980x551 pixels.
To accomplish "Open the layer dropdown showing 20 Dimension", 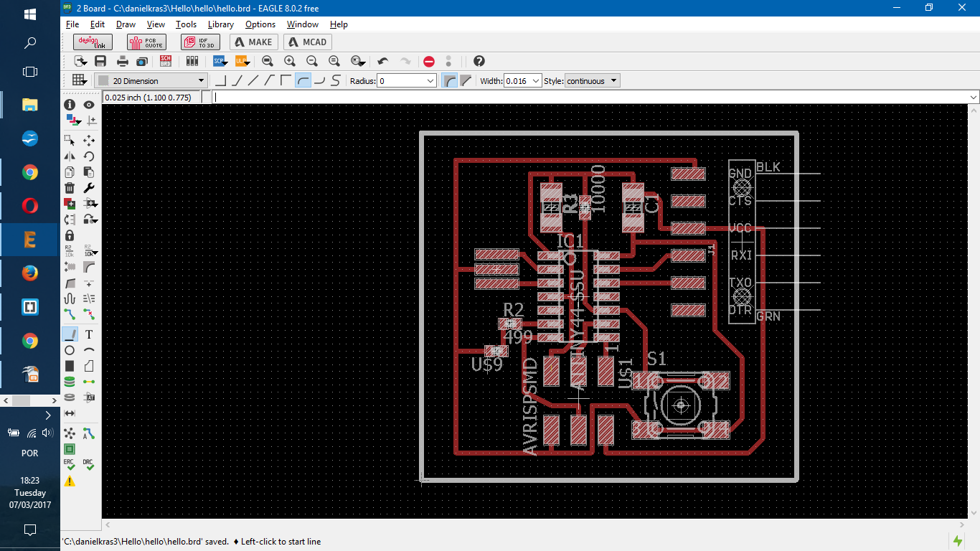I will (x=151, y=81).
